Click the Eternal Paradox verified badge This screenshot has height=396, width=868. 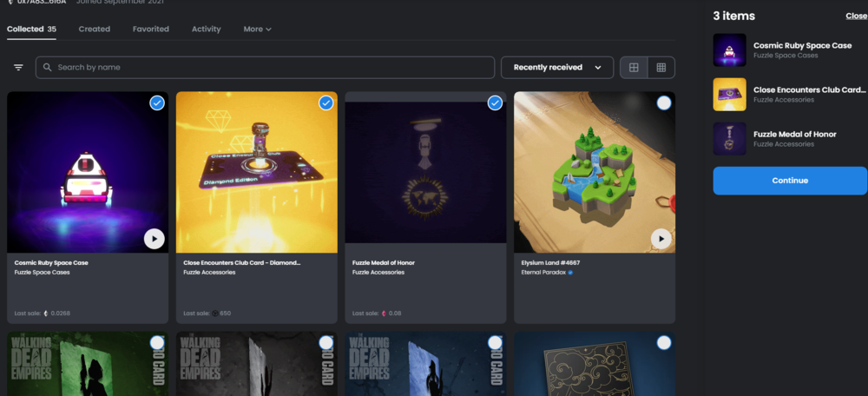pos(570,273)
